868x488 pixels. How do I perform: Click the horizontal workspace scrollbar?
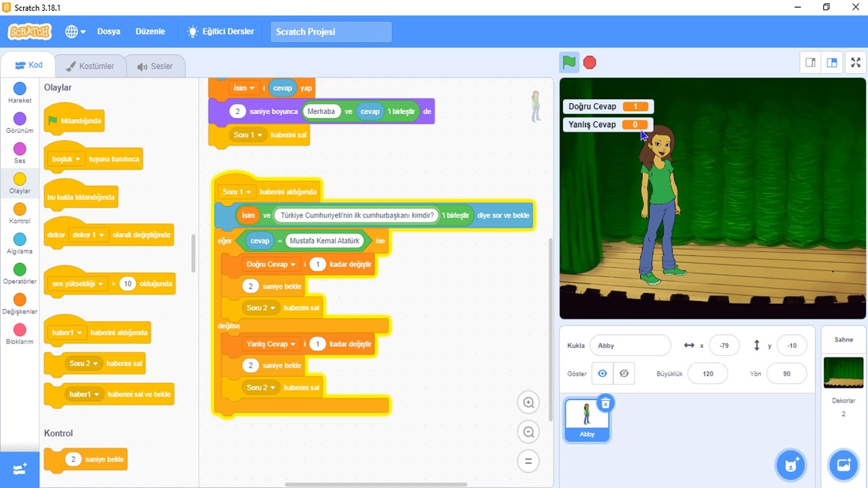tap(376, 484)
